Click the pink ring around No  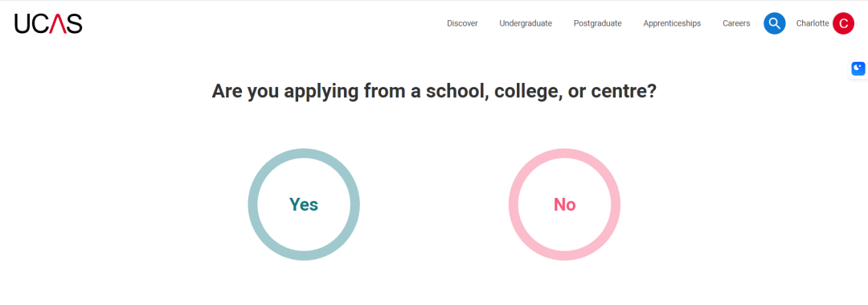point(513,204)
